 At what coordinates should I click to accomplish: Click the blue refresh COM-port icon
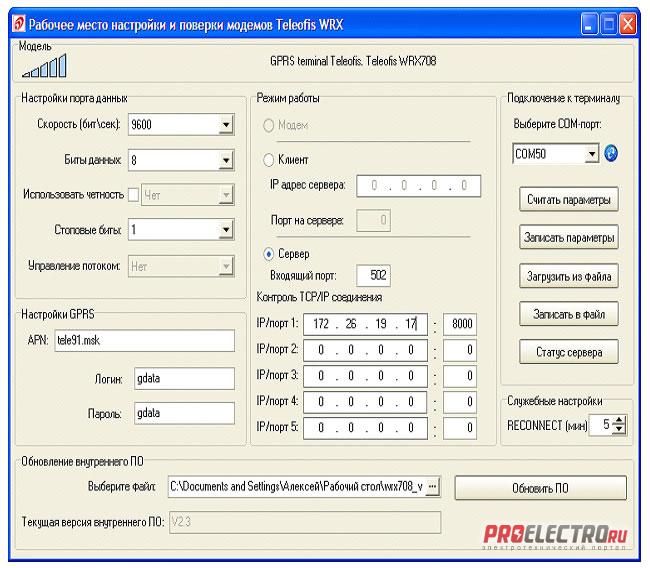611,153
